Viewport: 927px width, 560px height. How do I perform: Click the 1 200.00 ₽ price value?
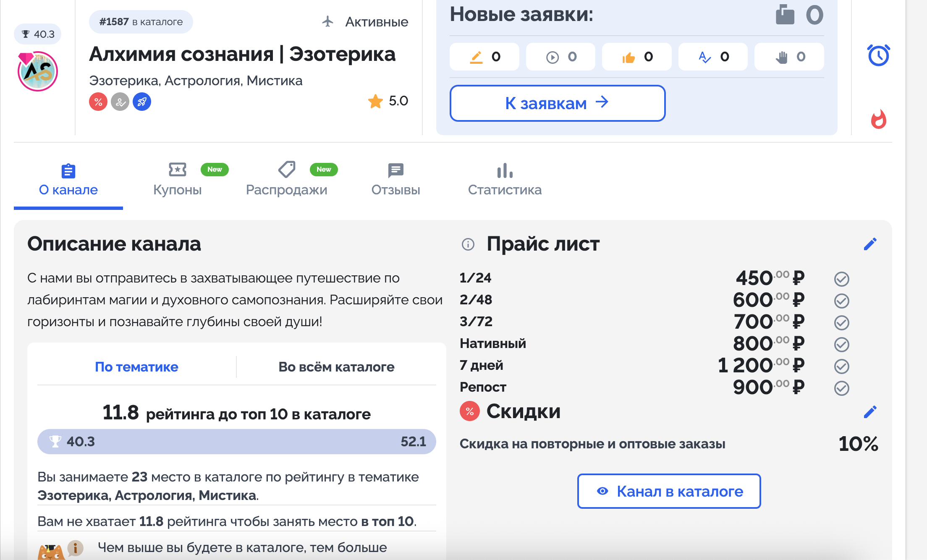click(x=761, y=365)
